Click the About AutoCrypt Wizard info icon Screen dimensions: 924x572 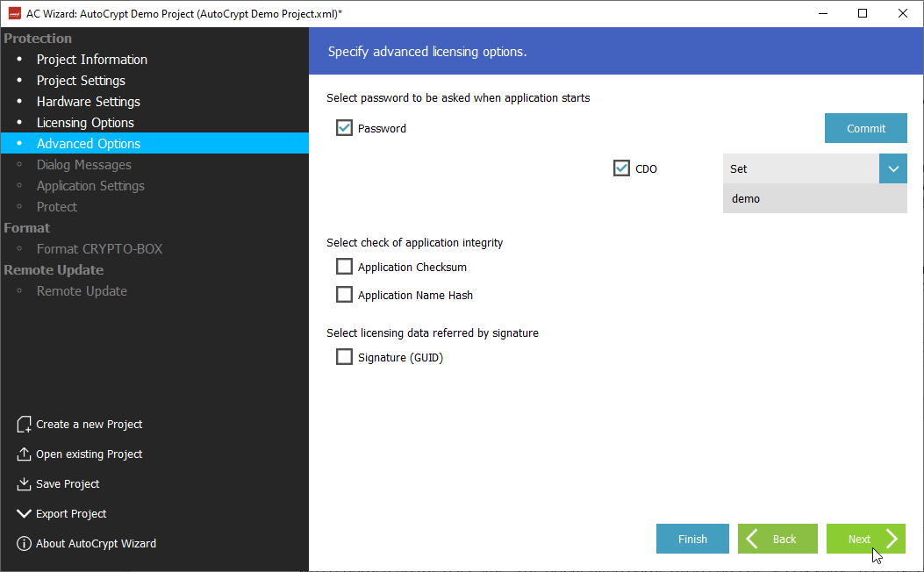(x=24, y=544)
